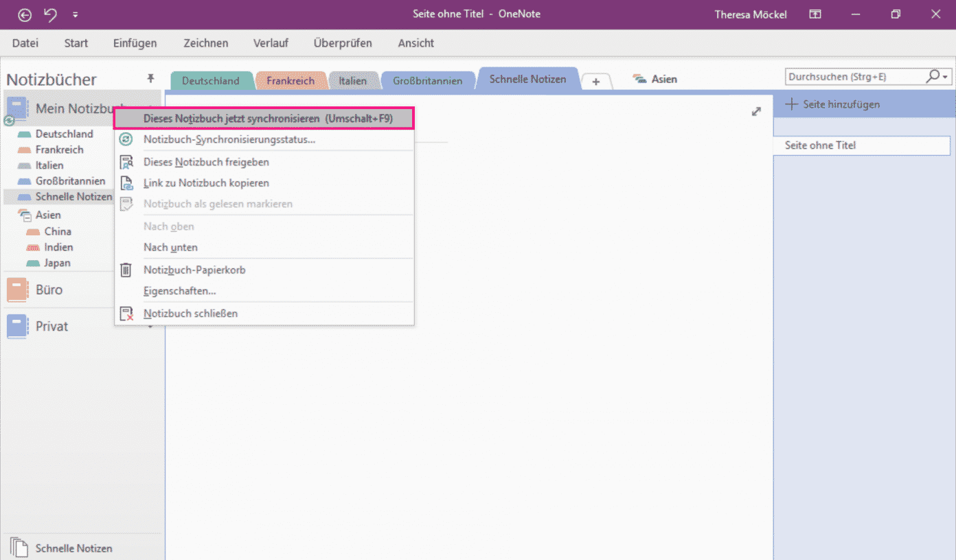Click the link icon beside Link zu Notizbuch kopieren
This screenshot has width=956, height=560.
126,183
